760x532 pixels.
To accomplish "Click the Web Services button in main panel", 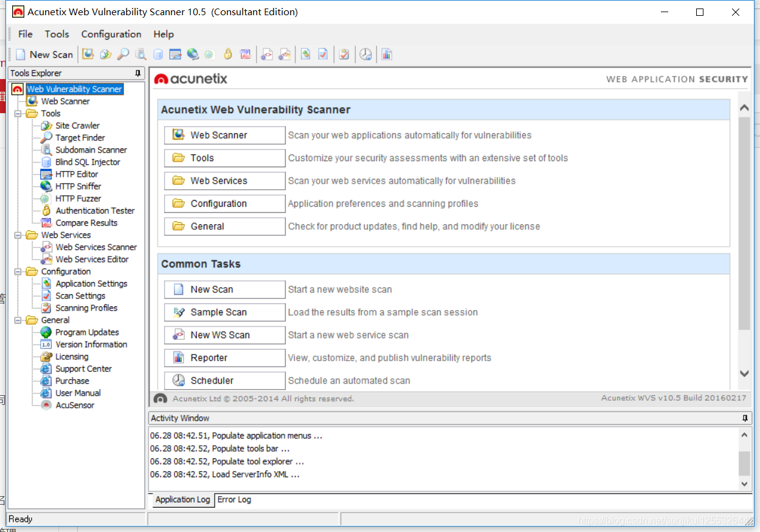I will coord(224,181).
